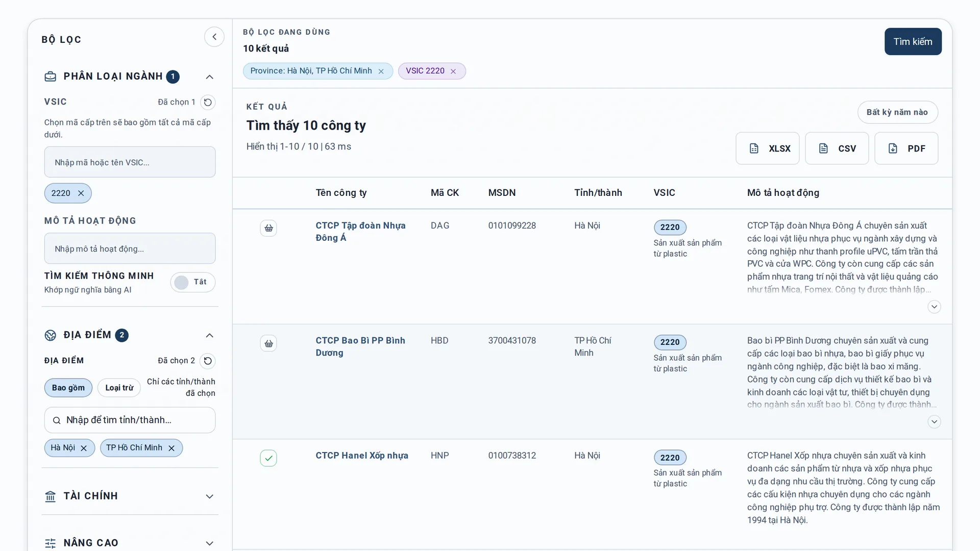The image size is (980, 551).
Task: Open the Bất kỳ năm nào year filter
Action: coord(897,112)
